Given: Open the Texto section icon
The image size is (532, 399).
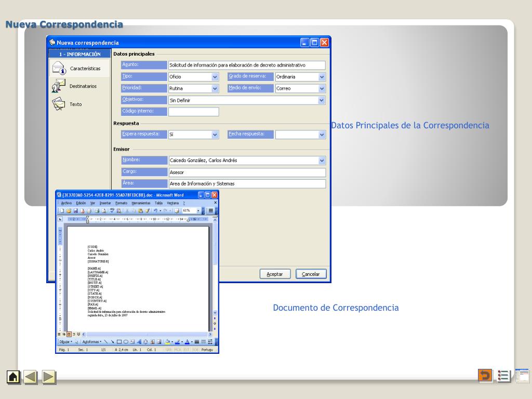Looking at the screenshot, I should click(59, 104).
